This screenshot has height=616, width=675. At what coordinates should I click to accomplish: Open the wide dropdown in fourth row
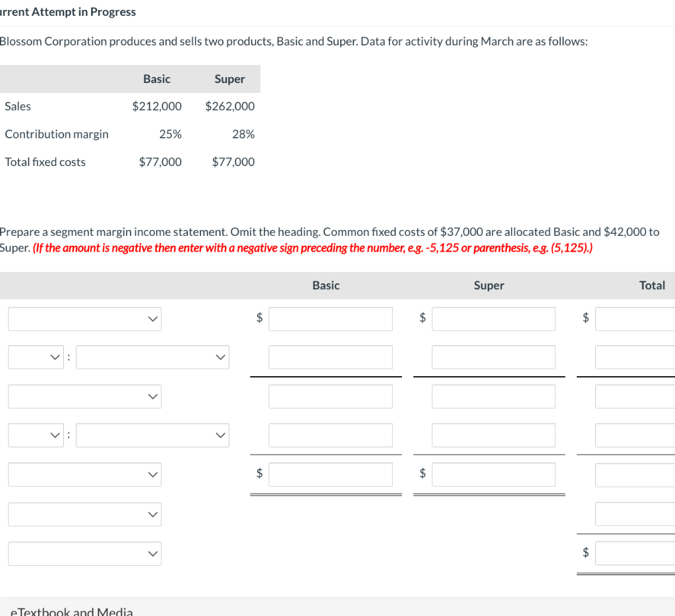(152, 435)
